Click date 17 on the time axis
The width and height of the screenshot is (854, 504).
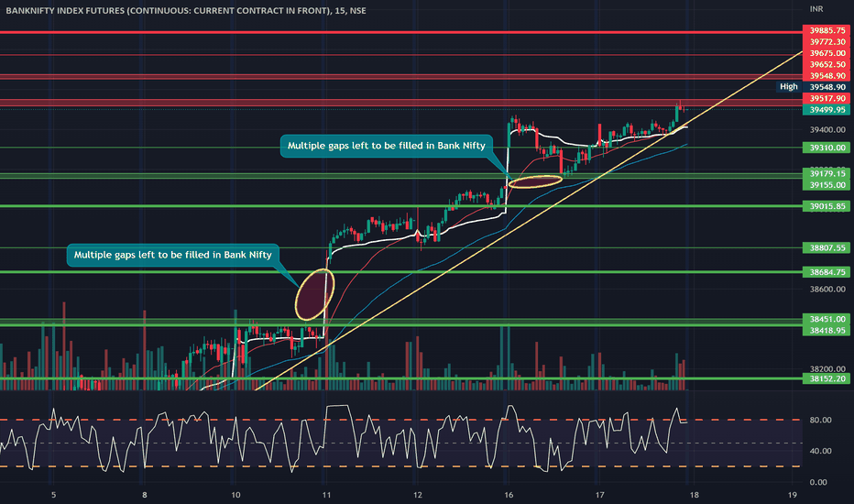pyautogui.click(x=599, y=495)
